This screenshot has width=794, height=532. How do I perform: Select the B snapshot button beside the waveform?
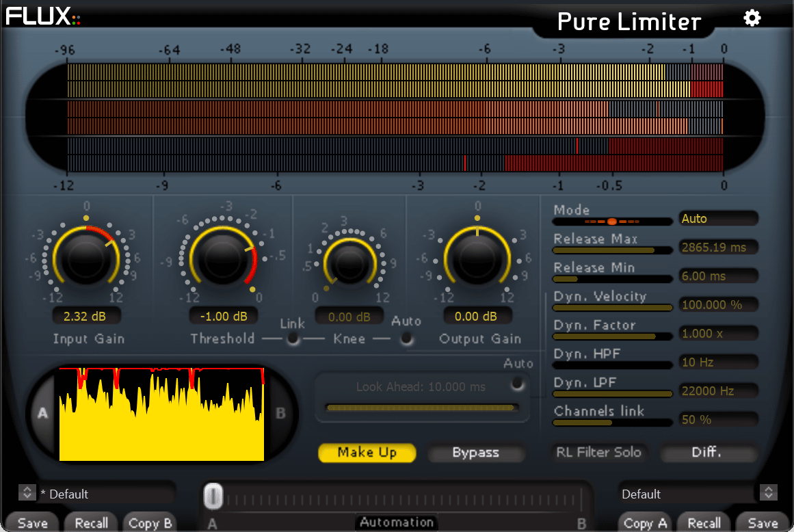[x=280, y=413]
